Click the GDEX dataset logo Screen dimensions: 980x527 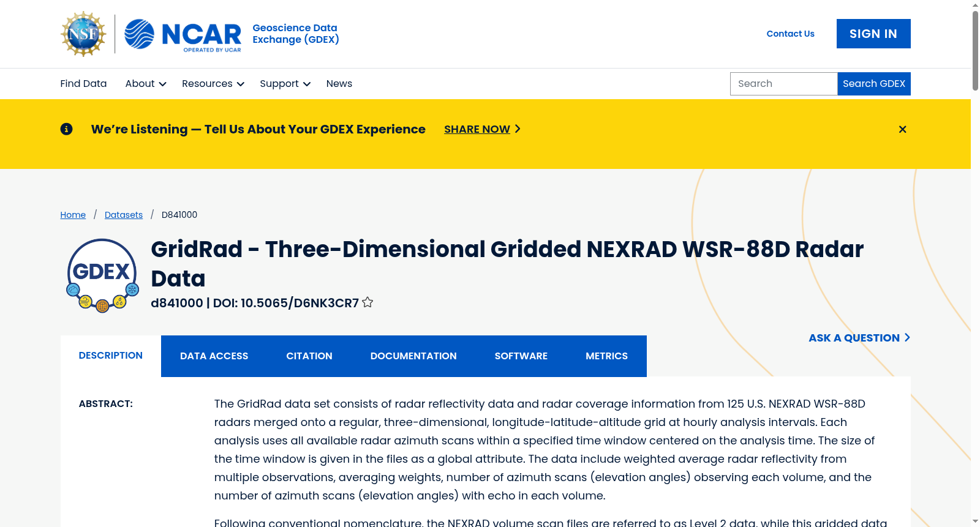pos(102,275)
